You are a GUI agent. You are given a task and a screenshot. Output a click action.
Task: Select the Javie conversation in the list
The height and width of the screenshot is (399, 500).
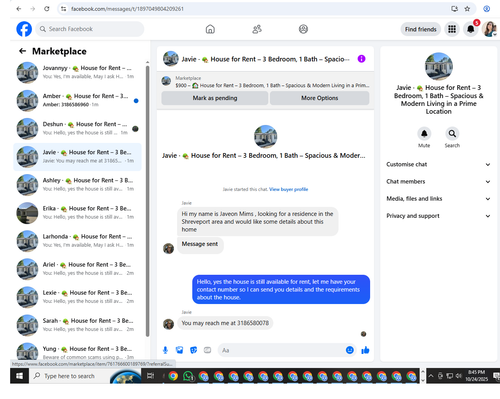click(x=77, y=157)
